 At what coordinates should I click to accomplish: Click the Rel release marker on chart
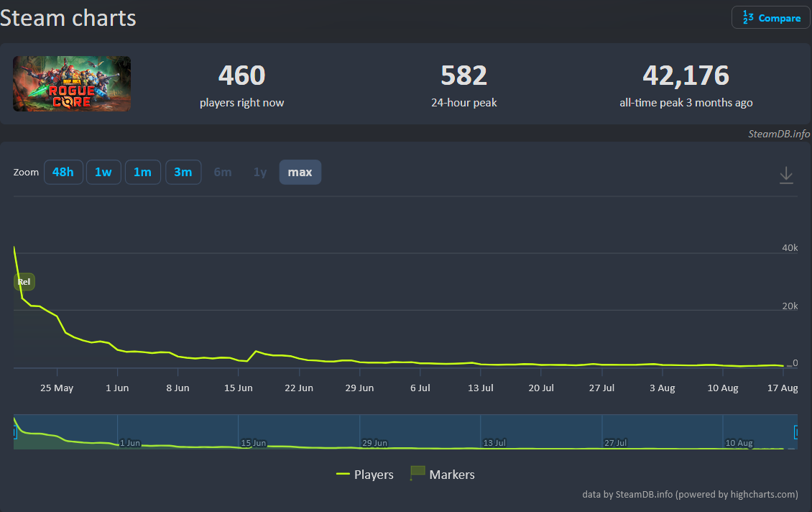click(24, 282)
